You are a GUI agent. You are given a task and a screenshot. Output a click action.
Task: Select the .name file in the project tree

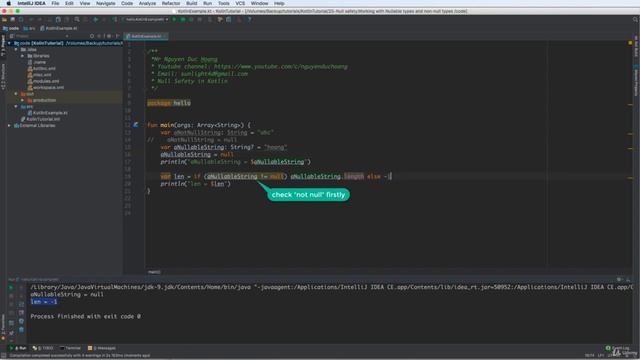(37, 62)
